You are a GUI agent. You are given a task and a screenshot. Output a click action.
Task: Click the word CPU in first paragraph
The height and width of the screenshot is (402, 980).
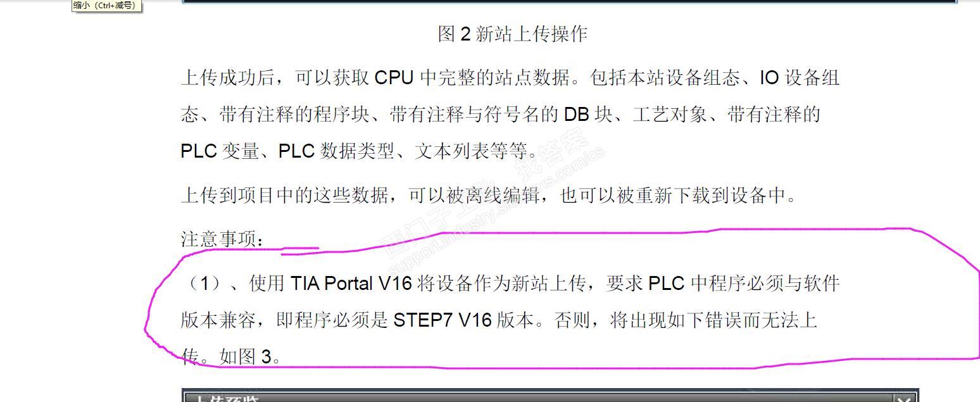[394, 78]
